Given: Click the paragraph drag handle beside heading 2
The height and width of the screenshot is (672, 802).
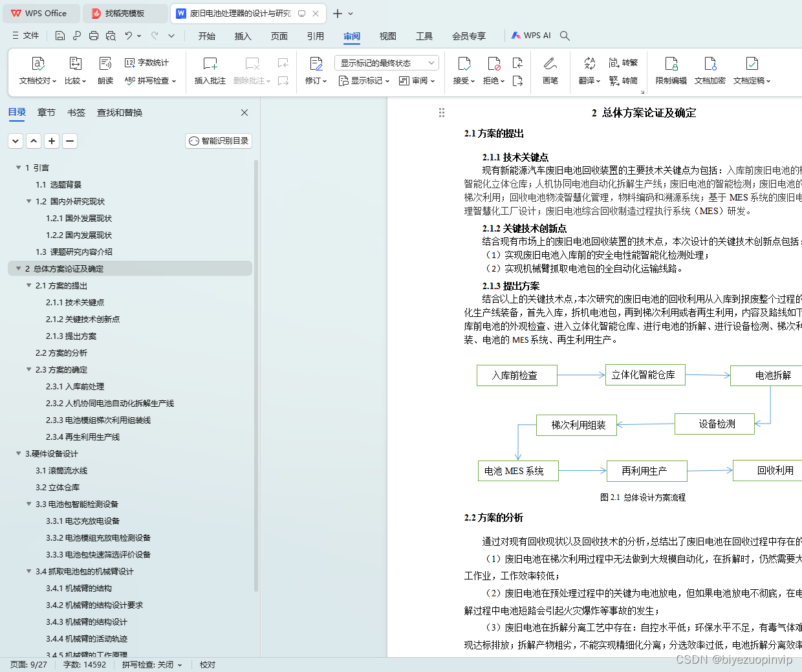Looking at the screenshot, I should coord(442,113).
